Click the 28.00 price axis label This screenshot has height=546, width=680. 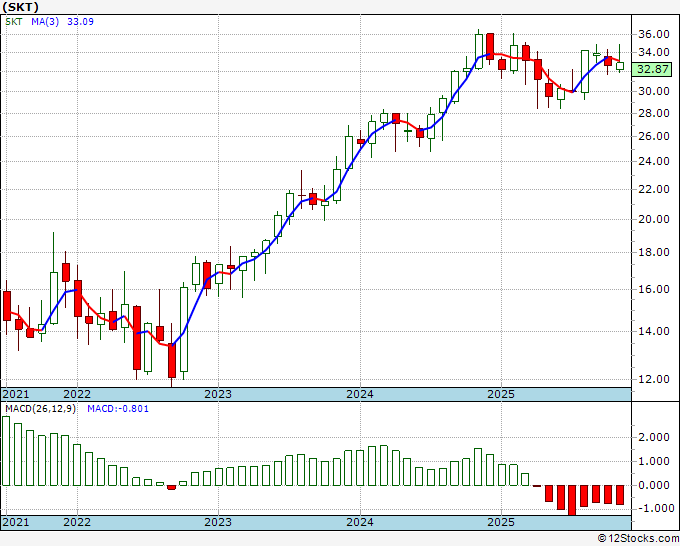pos(653,113)
